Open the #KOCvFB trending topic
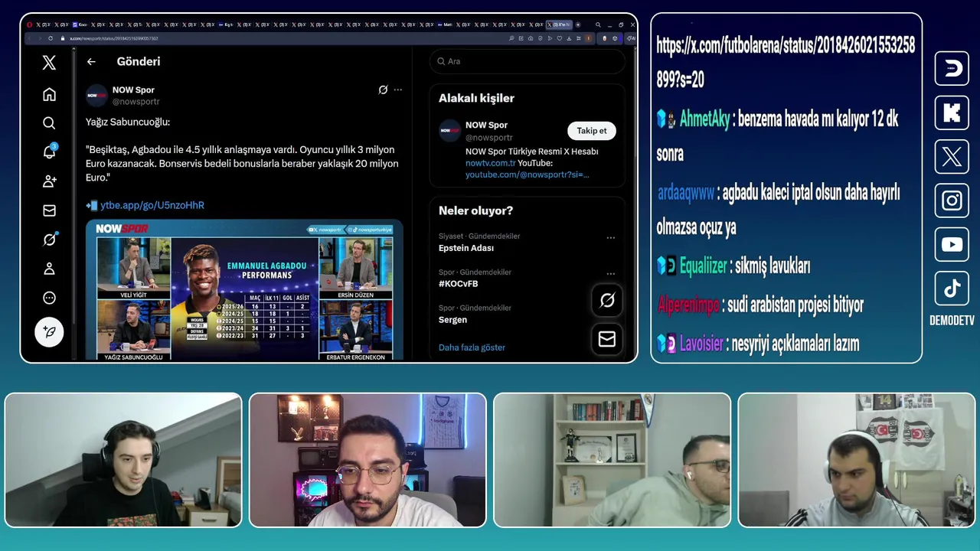 (x=458, y=284)
